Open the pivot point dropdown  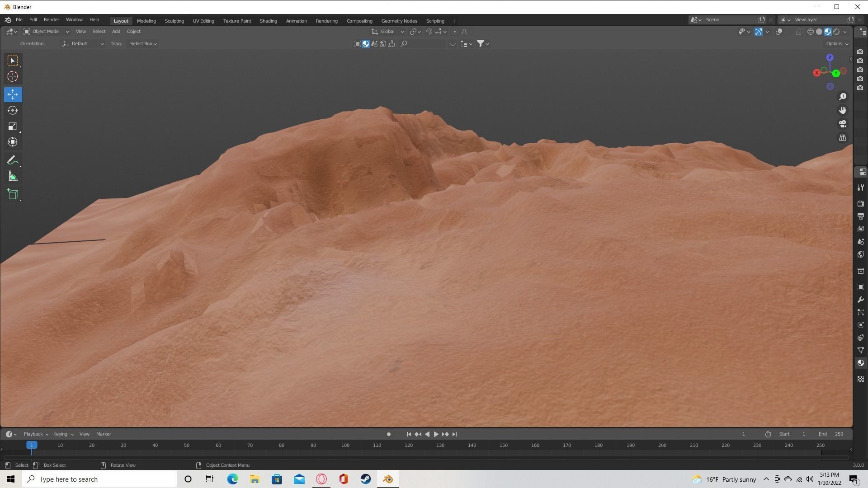click(415, 32)
